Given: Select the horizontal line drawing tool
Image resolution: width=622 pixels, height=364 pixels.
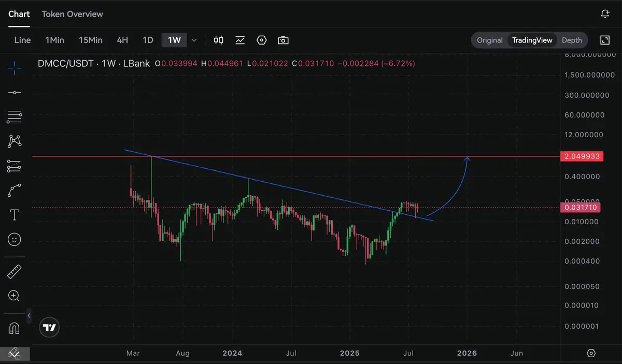Looking at the screenshot, I should tap(15, 93).
